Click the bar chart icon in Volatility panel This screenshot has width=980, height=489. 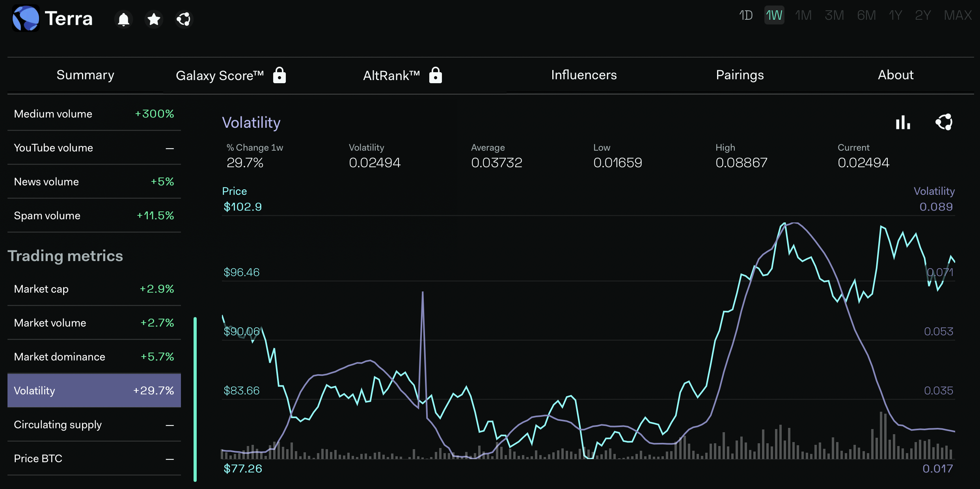click(x=903, y=122)
